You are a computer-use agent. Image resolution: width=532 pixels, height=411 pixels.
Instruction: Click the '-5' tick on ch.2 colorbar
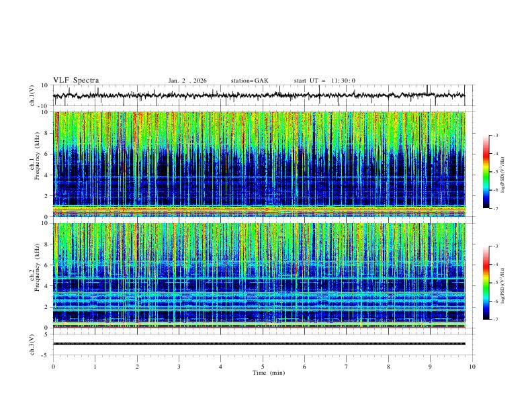point(495,283)
